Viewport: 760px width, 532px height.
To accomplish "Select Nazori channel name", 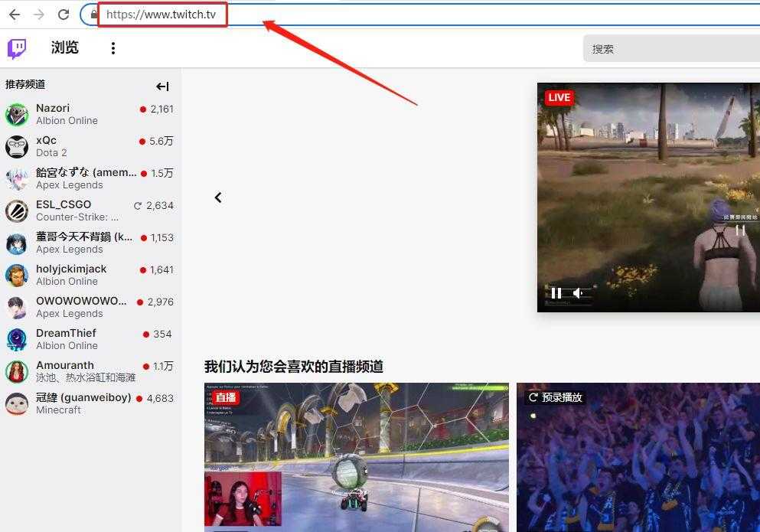I will [x=53, y=108].
